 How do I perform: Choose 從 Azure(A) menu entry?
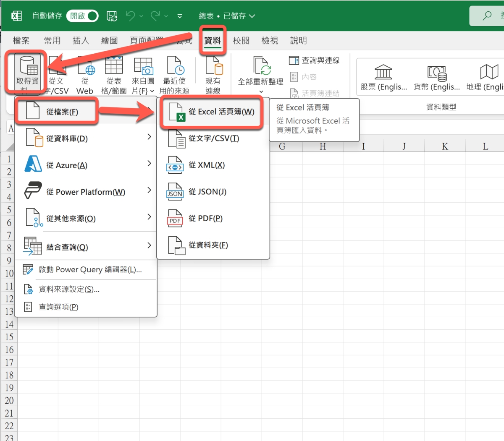[x=86, y=165]
